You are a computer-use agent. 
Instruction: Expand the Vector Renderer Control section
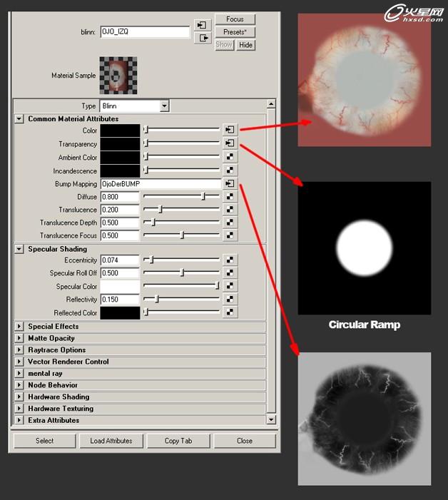click(x=19, y=362)
